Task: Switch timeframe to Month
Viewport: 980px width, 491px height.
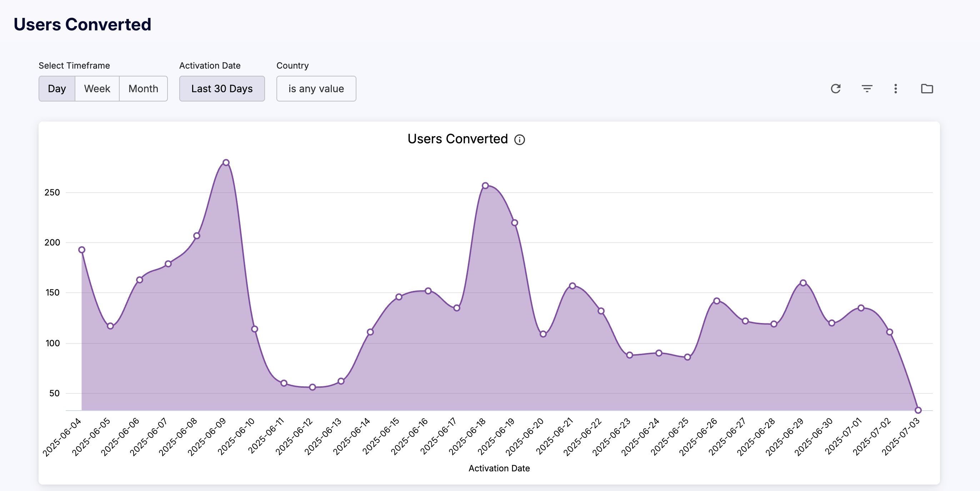Action: [143, 89]
